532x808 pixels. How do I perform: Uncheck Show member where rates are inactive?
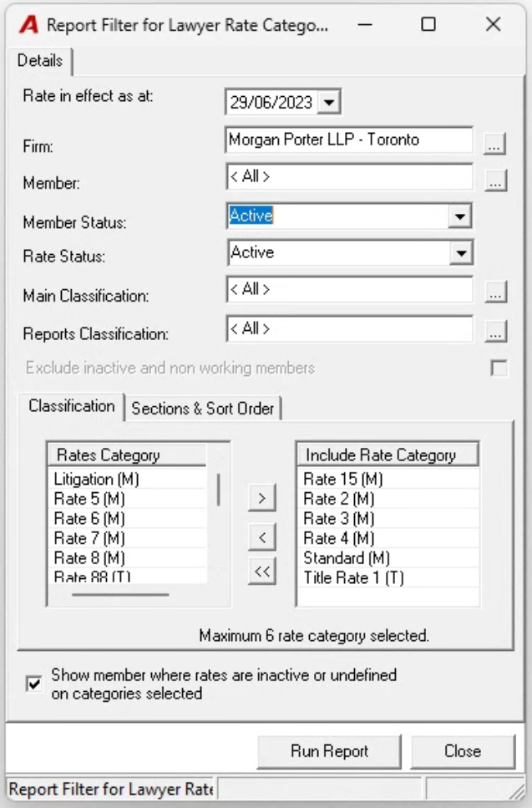click(34, 683)
